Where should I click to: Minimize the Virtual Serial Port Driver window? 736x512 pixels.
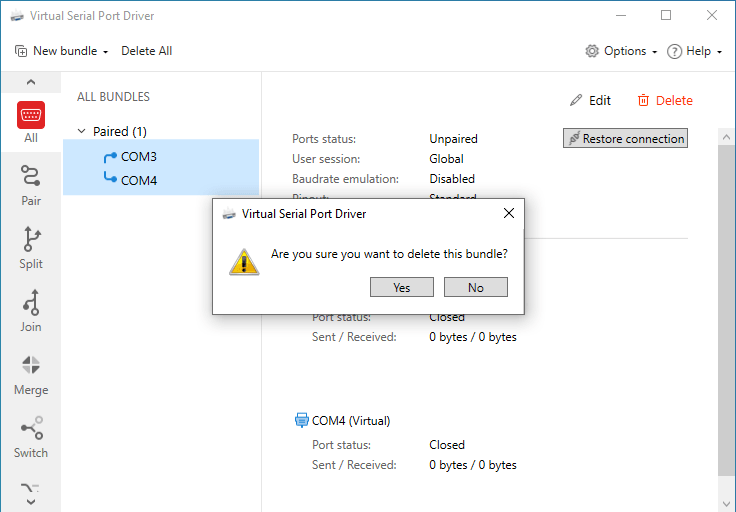pyautogui.click(x=621, y=15)
